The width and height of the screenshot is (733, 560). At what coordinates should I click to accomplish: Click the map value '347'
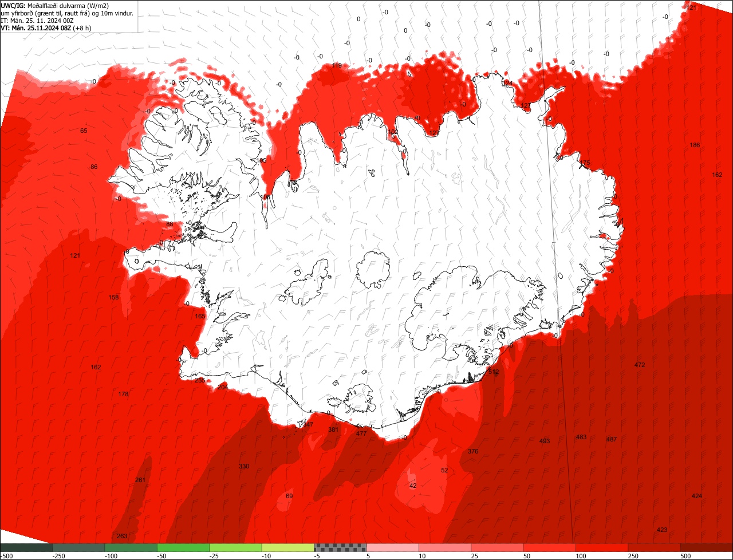tap(308, 424)
